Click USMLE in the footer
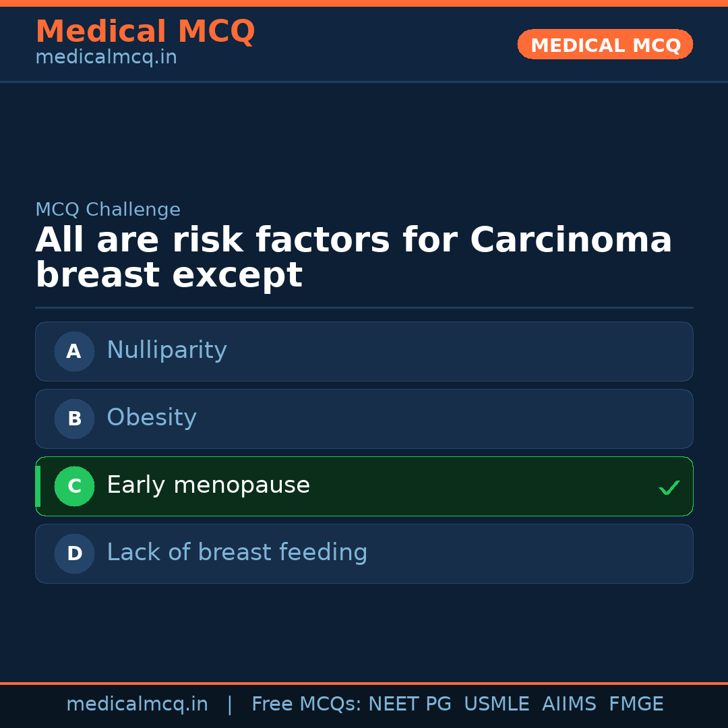The height and width of the screenshot is (728, 728). (496, 704)
